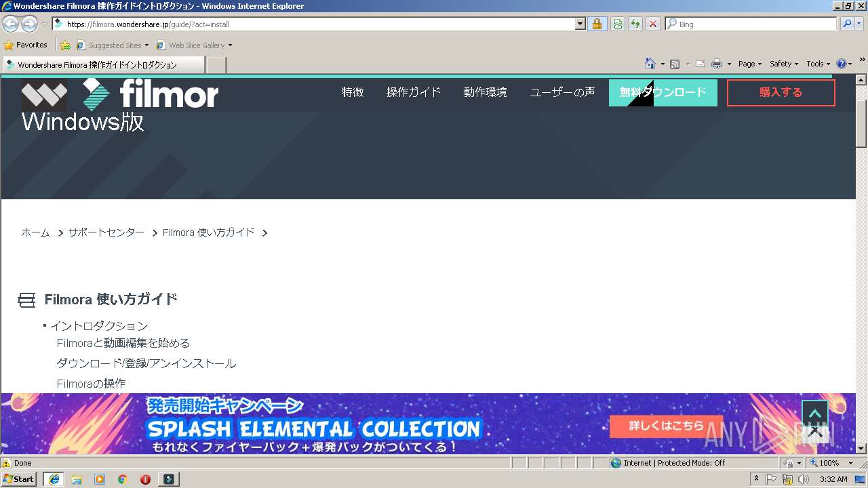Click the Bing search magnifier button
Screen dimensions: 868x488
click(x=847, y=24)
